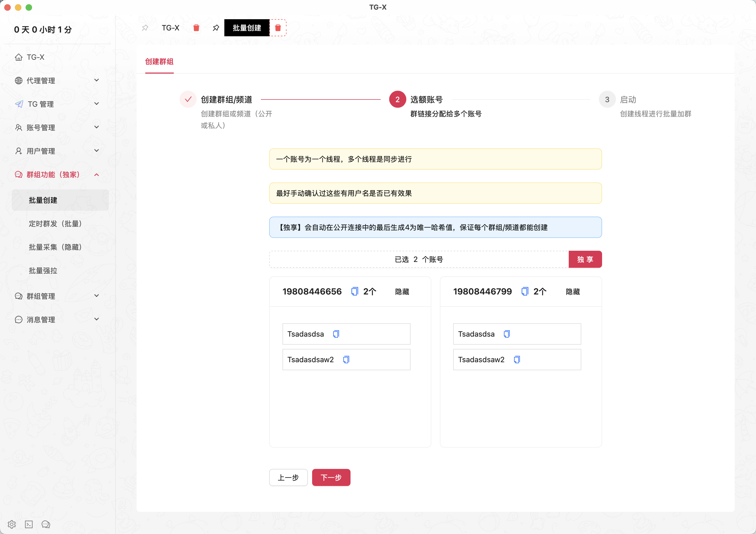Screen dimensions: 756x534
Task: Select the 批量创建 top tab
Action: [x=247, y=28]
